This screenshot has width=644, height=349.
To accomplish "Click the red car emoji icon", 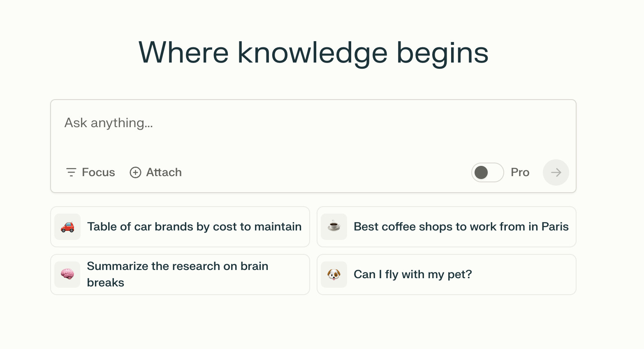I will coord(67,227).
